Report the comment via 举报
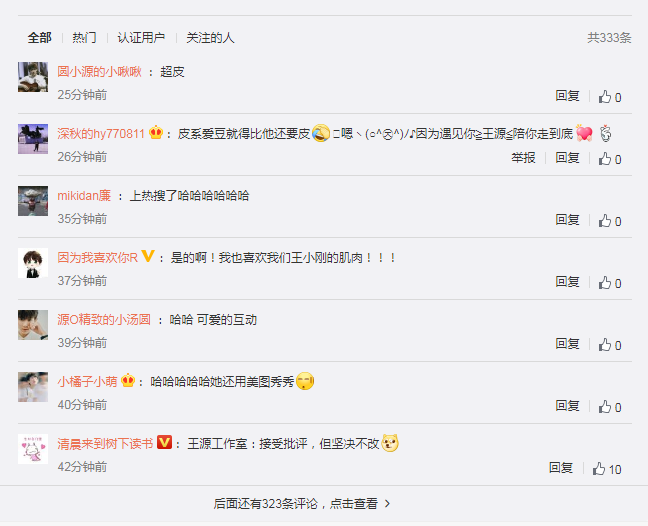The image size is (648, 526). (523, 157)
